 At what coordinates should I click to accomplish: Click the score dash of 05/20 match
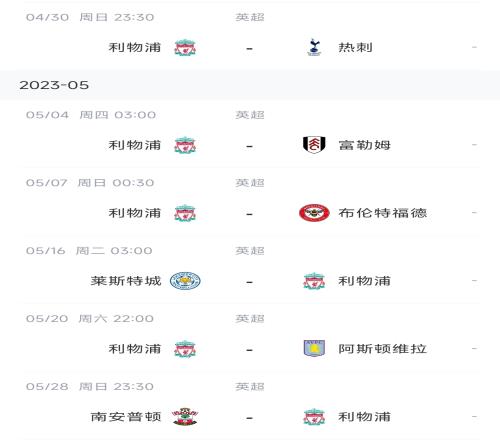[249, 350]
